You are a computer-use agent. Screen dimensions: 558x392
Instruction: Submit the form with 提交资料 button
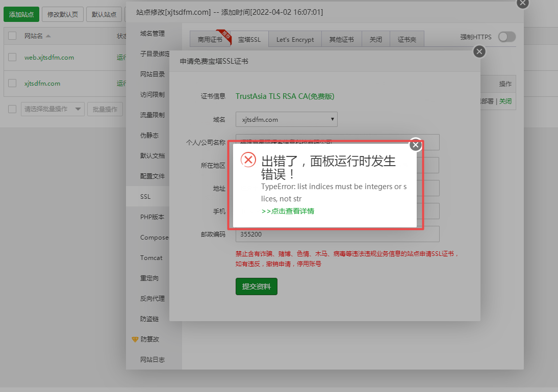pyautogui.click(x=256, y=286)
